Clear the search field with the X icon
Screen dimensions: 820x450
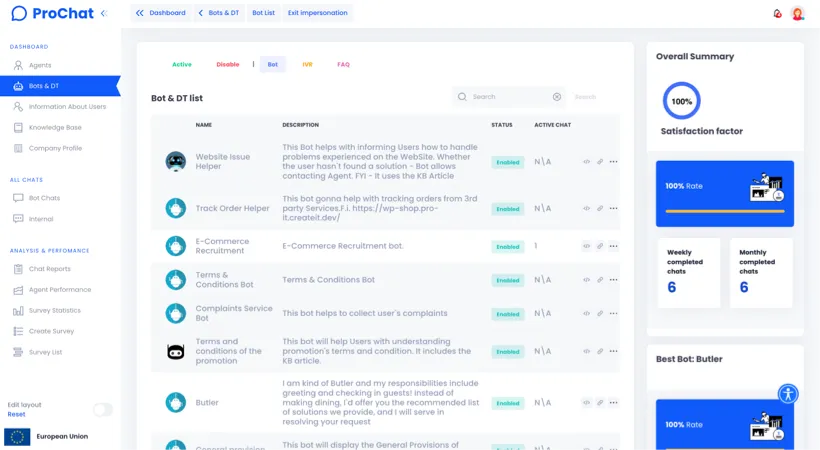click(557, 97)
